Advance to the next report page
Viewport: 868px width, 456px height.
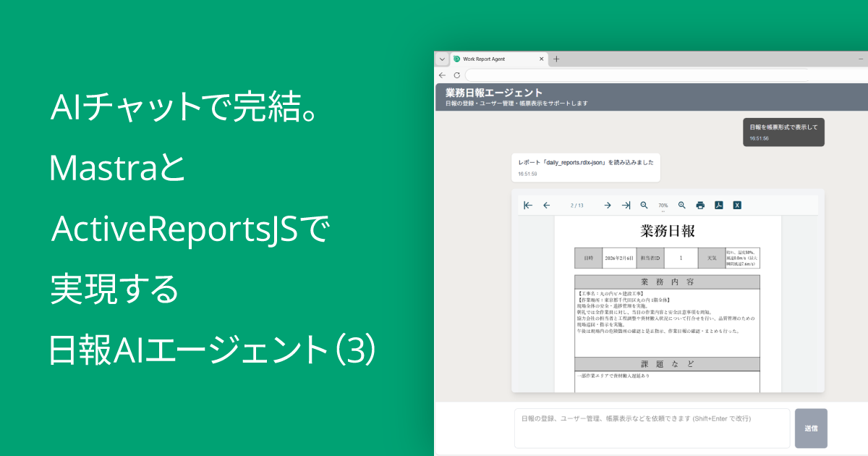click(608, 205)
